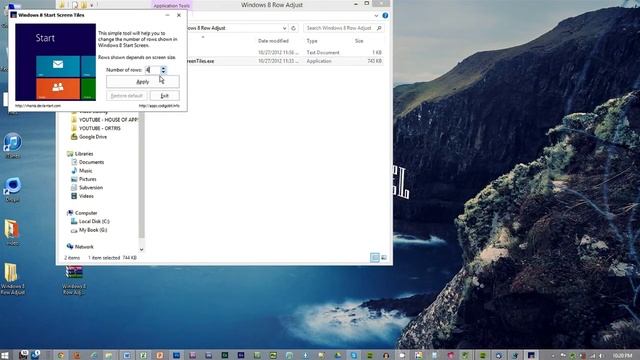This screenshot has width=640, height=360.
Task: Sort by Size column header
Action: [x=359, y=41]
